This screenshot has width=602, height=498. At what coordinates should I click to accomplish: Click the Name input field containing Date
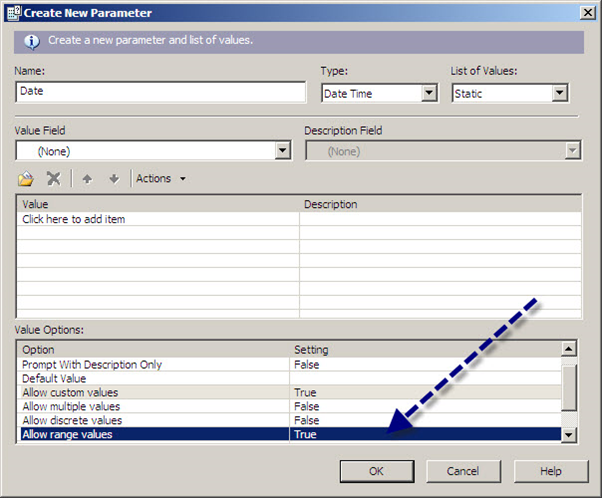pyautogui.click(x=160, y=92)
